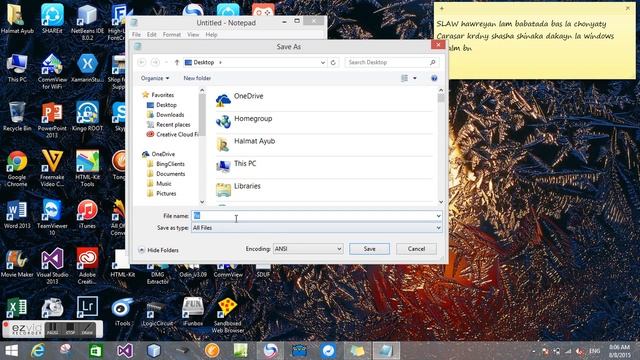Click the Word 2013 desktop icon
Viewport: 640px width, 360px height.
[17, 214]
